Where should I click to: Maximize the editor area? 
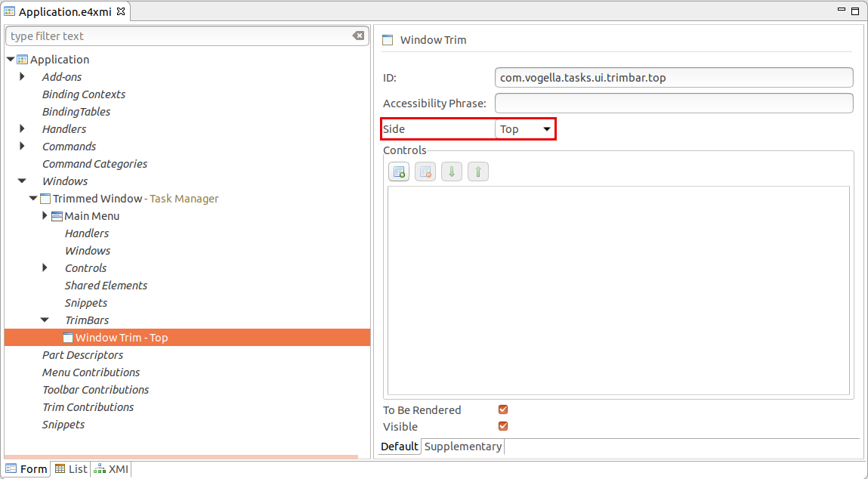click(855, 11)
